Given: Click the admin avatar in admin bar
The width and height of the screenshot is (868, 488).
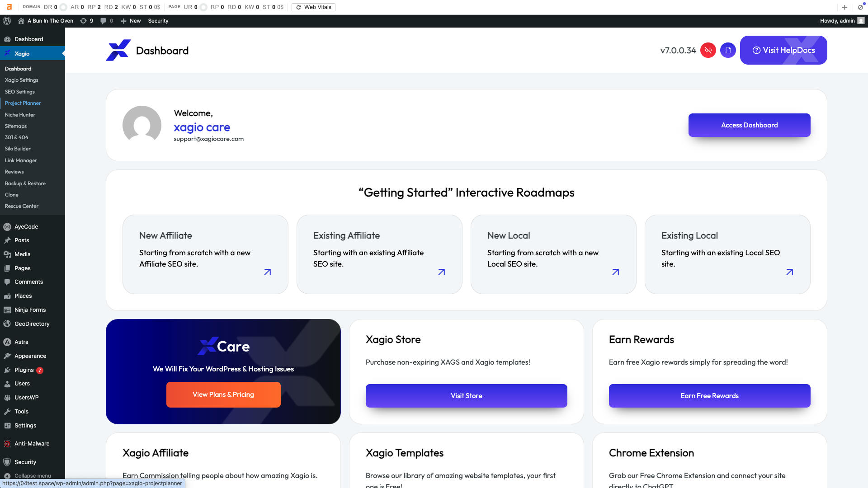Looking at the screenshot, I should (861, 21).
